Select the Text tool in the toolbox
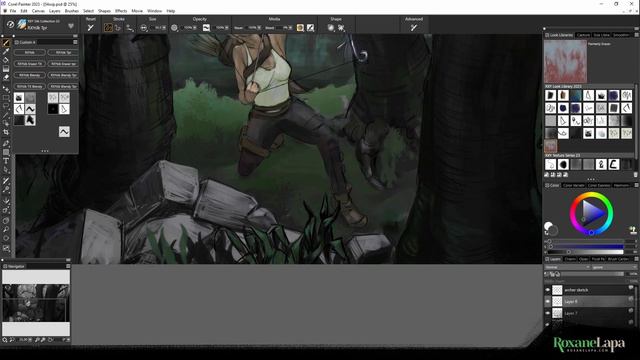 pos(6,161)
